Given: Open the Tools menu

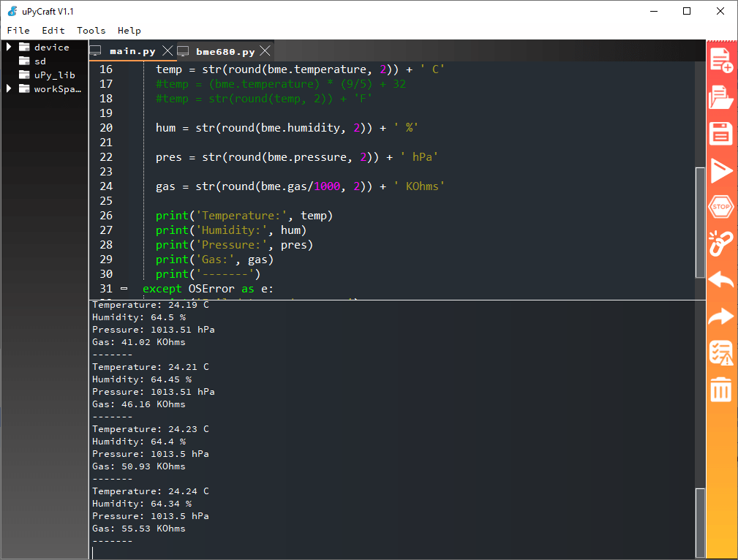Looking at the screenshot, I should (x=91, y=31).
